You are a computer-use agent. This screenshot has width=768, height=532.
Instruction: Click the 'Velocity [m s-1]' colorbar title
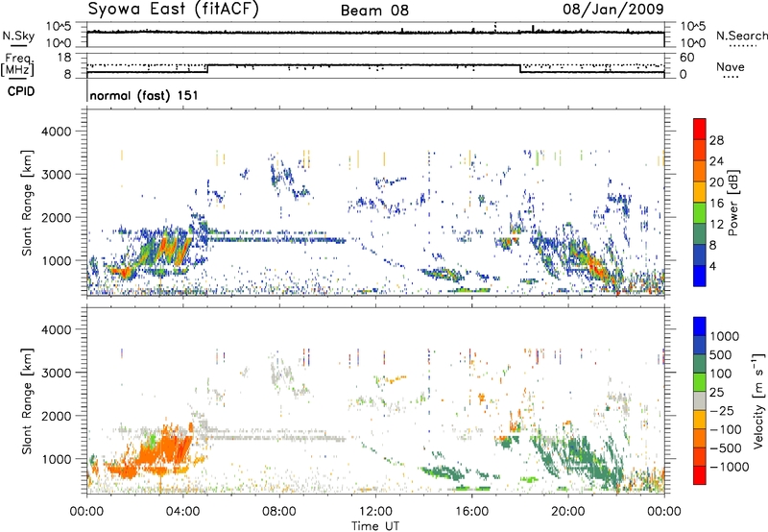pyautogui.click(x=758, y=400)
